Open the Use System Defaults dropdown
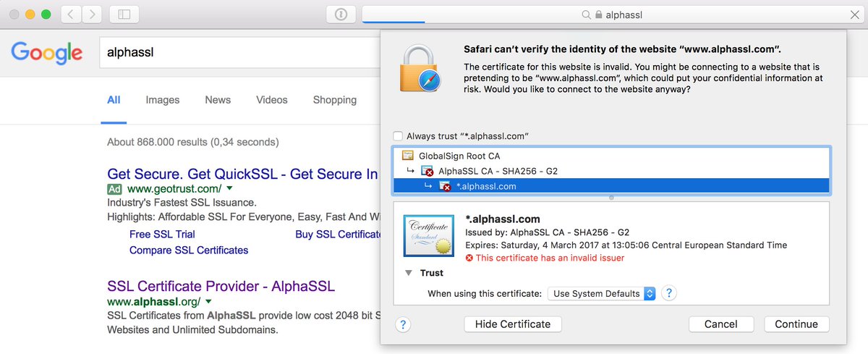 pyautogui.click(x=602, y=293)
